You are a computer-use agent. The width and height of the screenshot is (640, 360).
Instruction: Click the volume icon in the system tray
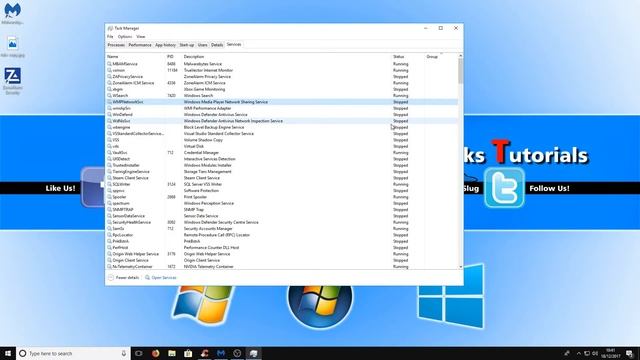(x=596, y=353)
